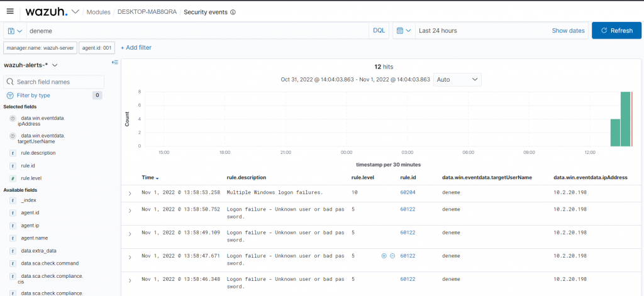This screenshot has height=296, width=644.
Task: Filter for value plus icon in 13:58:47.671 row
Action: tap(384, 256)
